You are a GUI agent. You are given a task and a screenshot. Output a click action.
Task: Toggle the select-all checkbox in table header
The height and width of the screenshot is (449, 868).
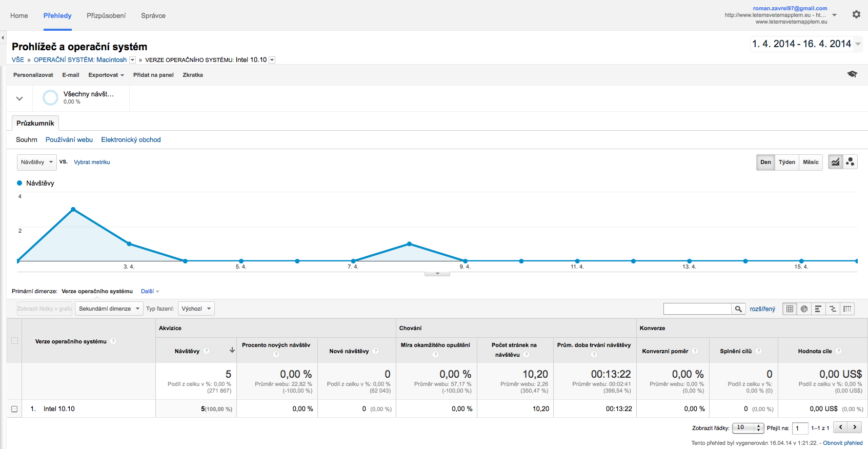coord(14,341)
